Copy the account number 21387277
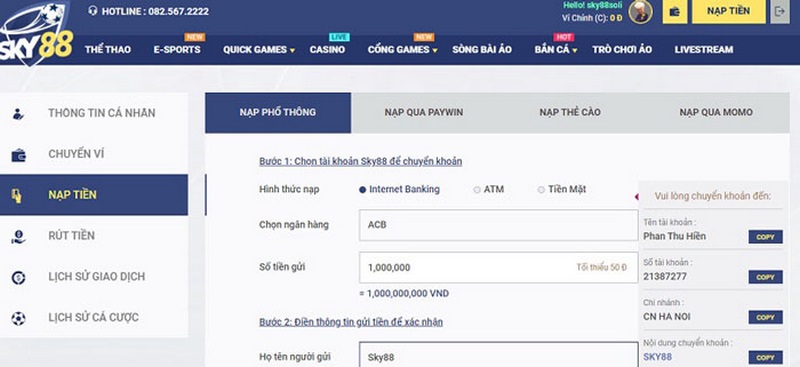Screen dimensions: 800x367 point(765,277)
